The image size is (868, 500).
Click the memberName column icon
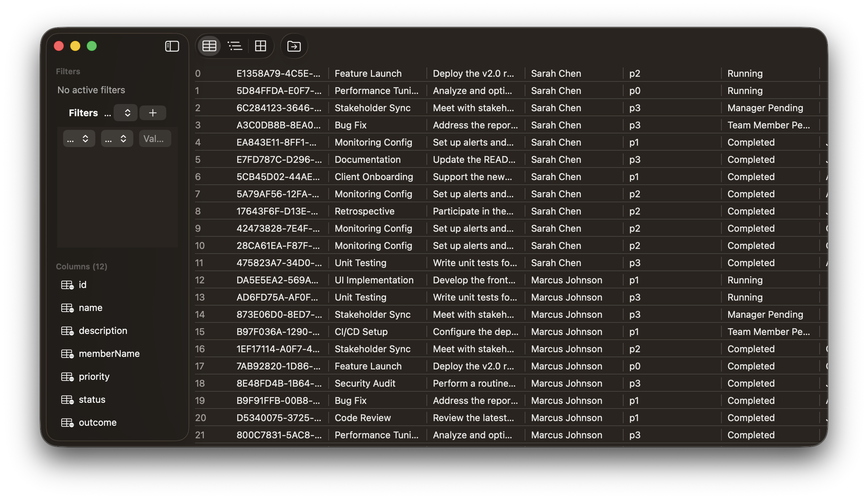point(67,354)
